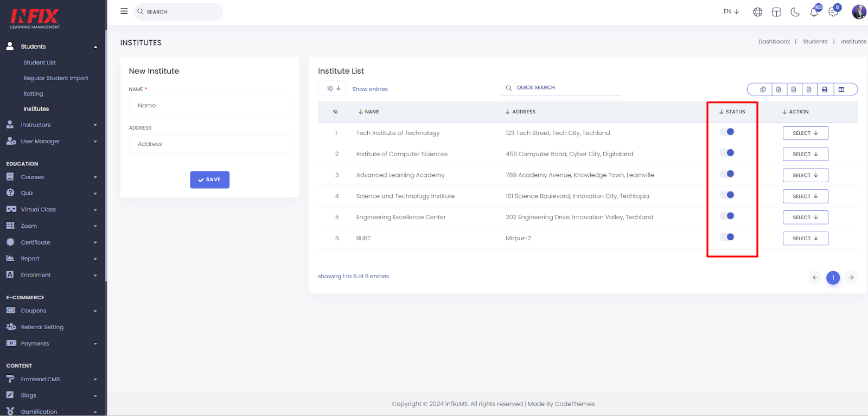Click the Zoom grid icon in sidebar

[10, 226]
